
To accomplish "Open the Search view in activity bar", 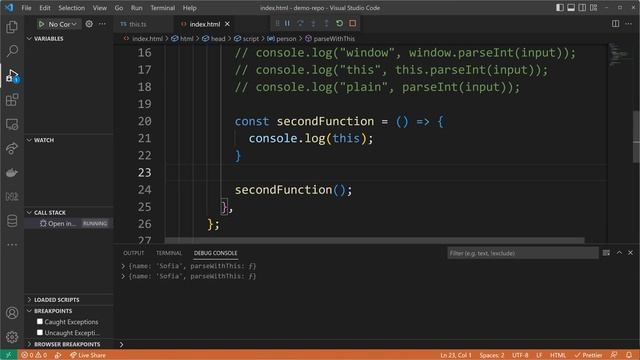I will (12, 51).
